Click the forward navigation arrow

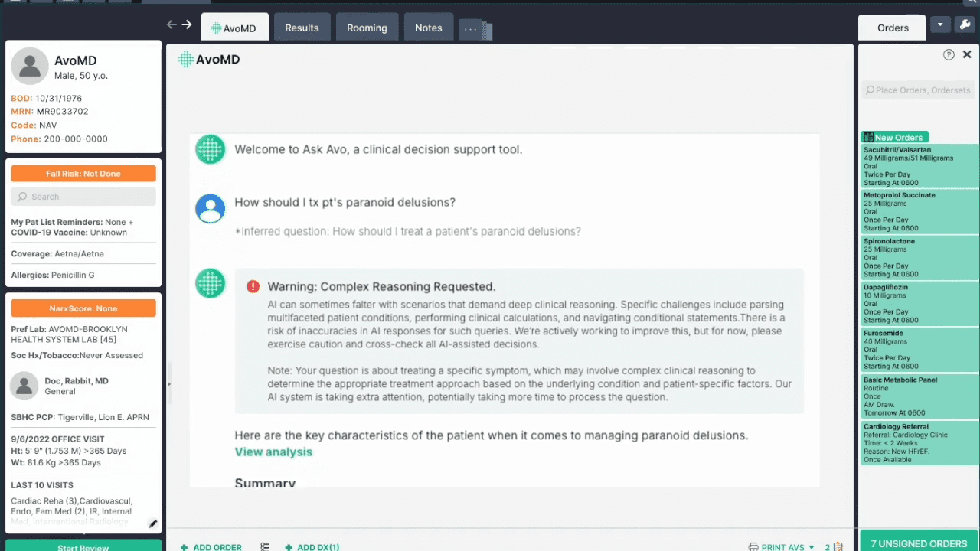pyautogui.click(x=187, y=24)
